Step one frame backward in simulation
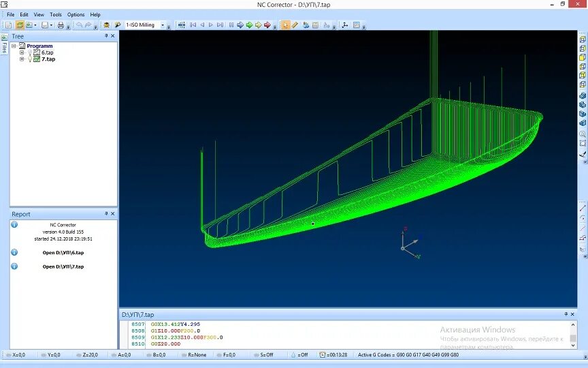Screen dimensions: 588x368 [202, 25]
